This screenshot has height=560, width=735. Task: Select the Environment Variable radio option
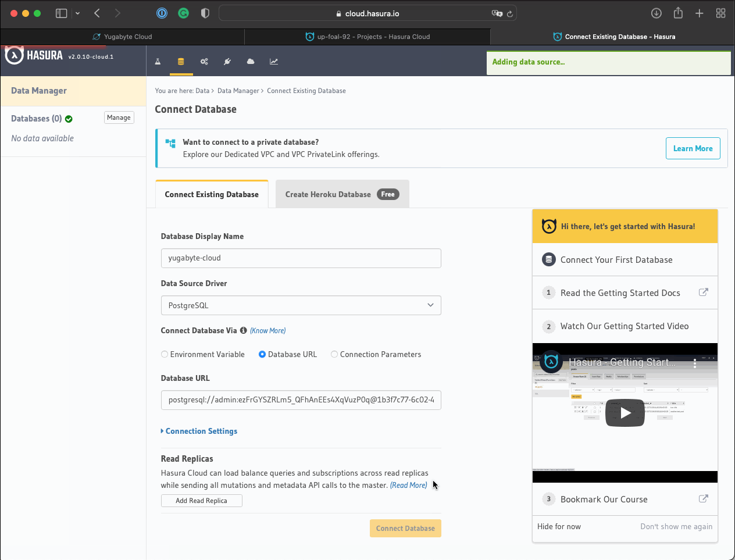tap(165, 354)
